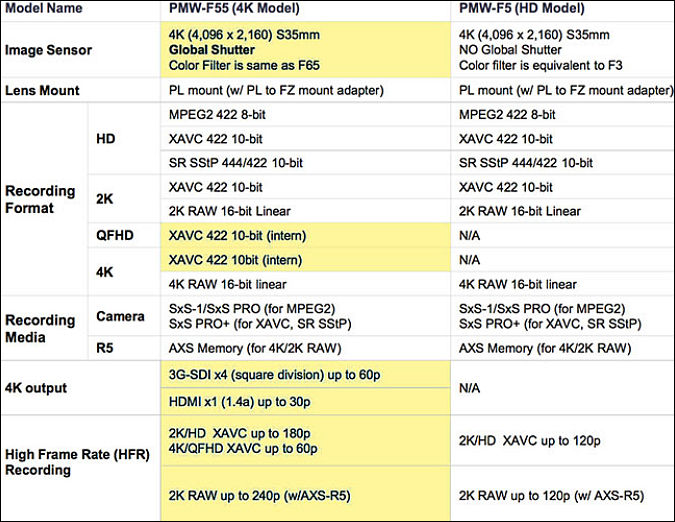675x522 pixels.
Task: Click 'SxS PRO+ (for XAVC, SR SStP)' under PMW-F5
Action: (550, 324)
